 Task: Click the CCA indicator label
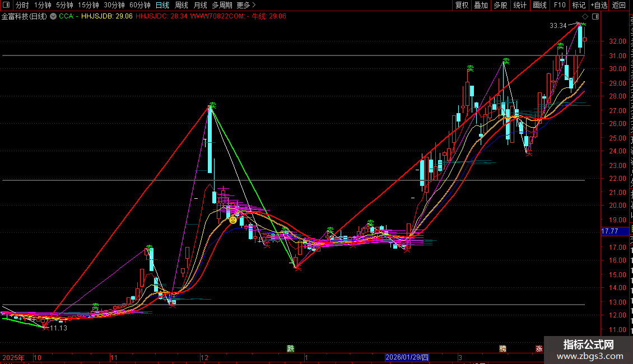(x=68, y=17)
